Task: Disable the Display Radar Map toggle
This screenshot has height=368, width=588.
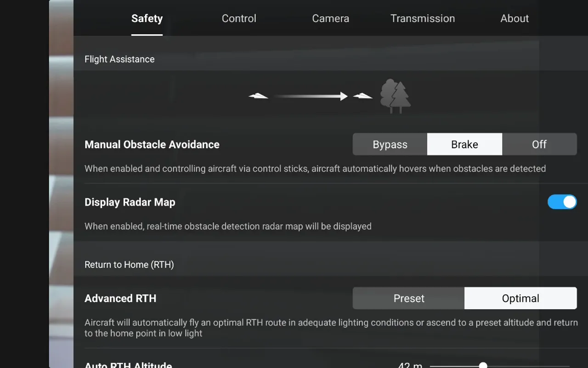Action: (562, 202)
